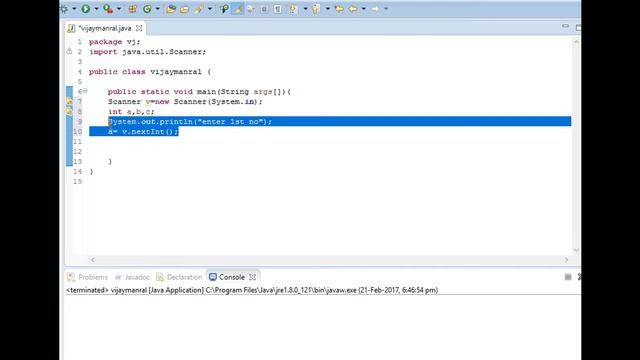The width and height of the screenshot is (640, 360).
Task: Open the Next Annotation dropdown arrow
Action: [x=305, y=9]
